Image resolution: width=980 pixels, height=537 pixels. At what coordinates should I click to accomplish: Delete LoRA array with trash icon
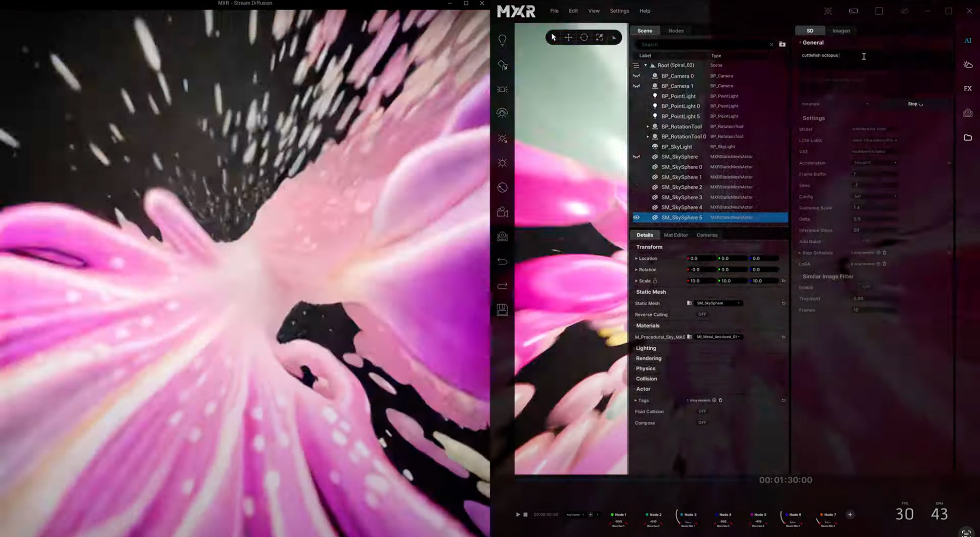[x=884, y=264]
